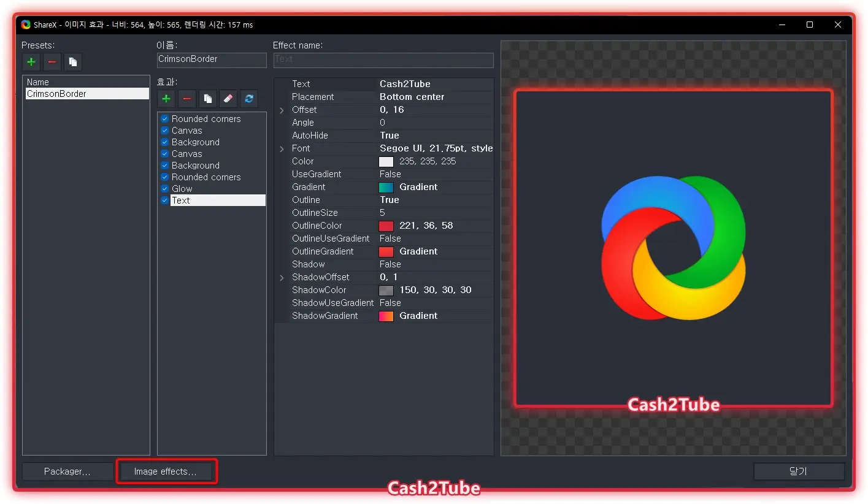Duplicate the selected effect

point(208,99)
